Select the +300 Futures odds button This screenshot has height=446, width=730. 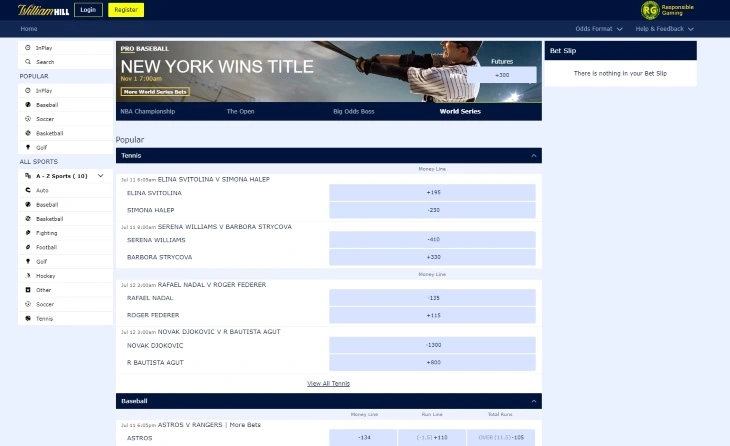click(502, 75)
